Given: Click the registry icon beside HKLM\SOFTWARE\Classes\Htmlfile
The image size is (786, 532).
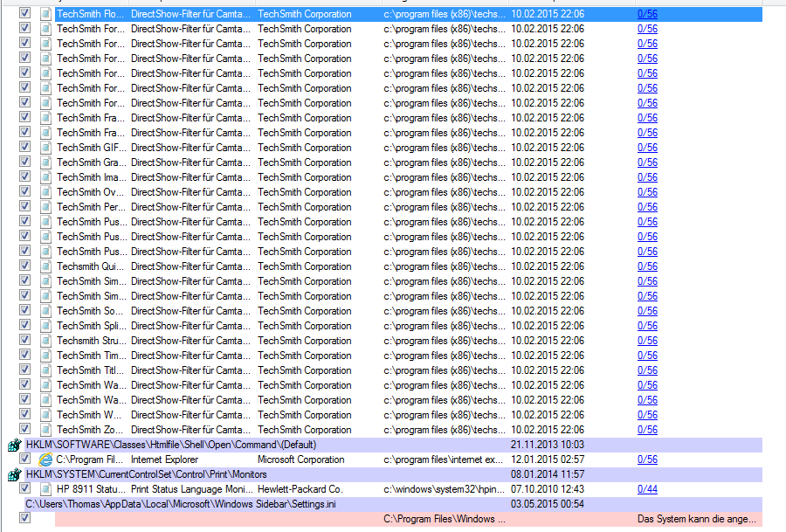Looking at the screenshot, I should (13, 445).
